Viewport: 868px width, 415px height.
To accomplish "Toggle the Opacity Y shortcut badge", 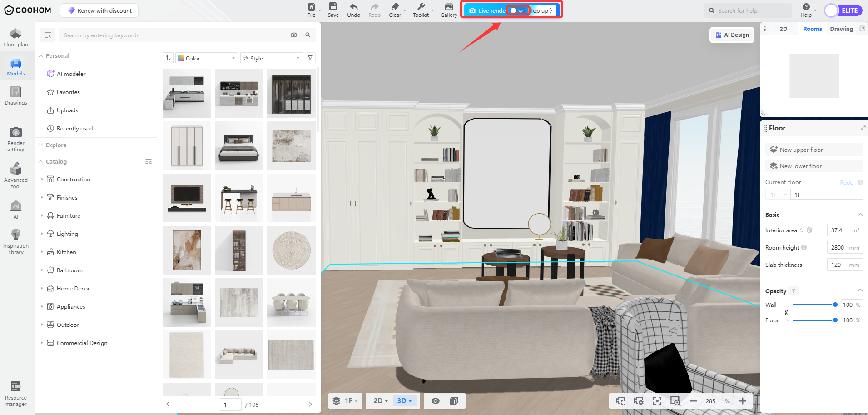I will point(794,291).
